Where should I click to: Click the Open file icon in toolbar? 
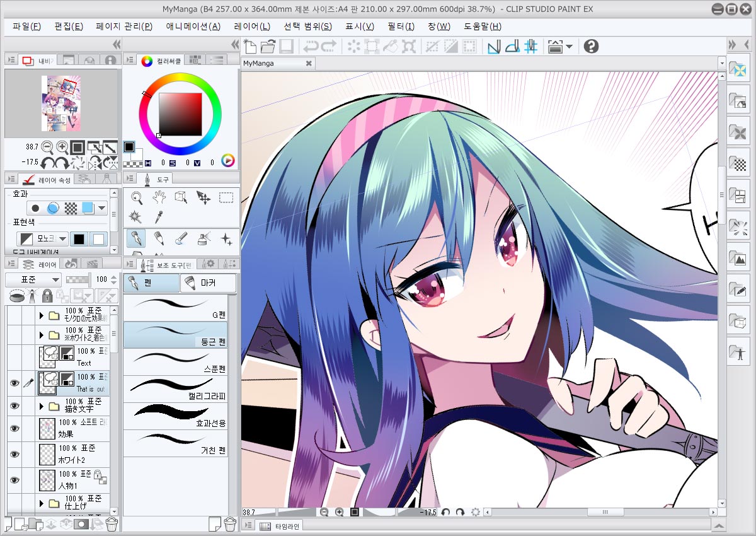tap(268, 46)
